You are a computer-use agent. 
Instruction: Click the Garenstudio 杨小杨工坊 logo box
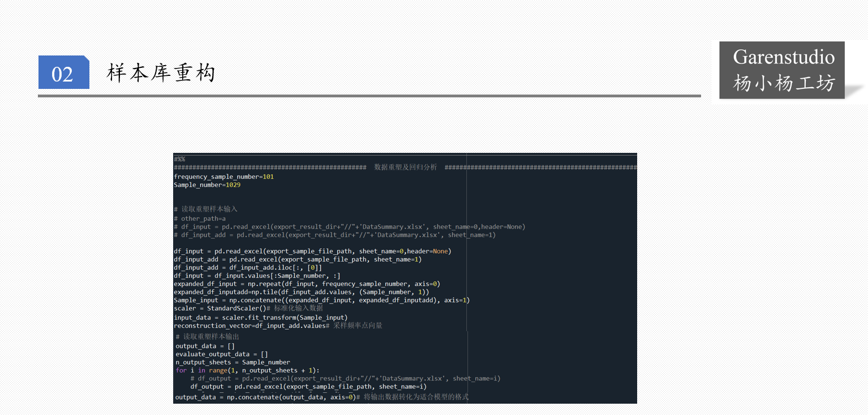[782, 70]
